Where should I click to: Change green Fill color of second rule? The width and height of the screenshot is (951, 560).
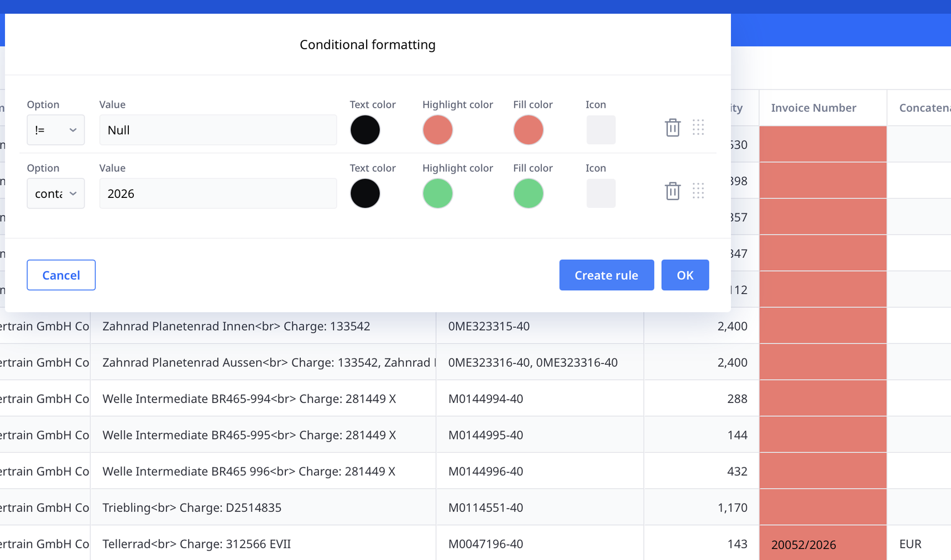[528, 193]
